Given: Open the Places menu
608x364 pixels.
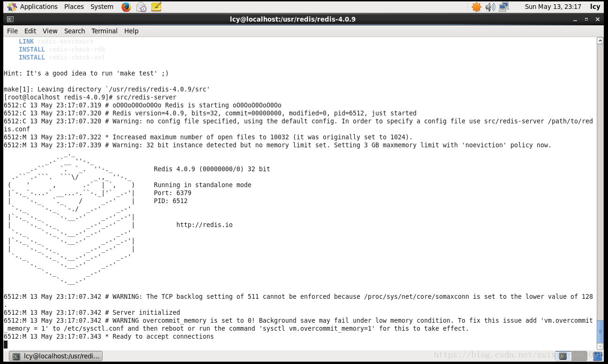Looking at the screenshot, I should pyautogui.click(x=74, y=7).
